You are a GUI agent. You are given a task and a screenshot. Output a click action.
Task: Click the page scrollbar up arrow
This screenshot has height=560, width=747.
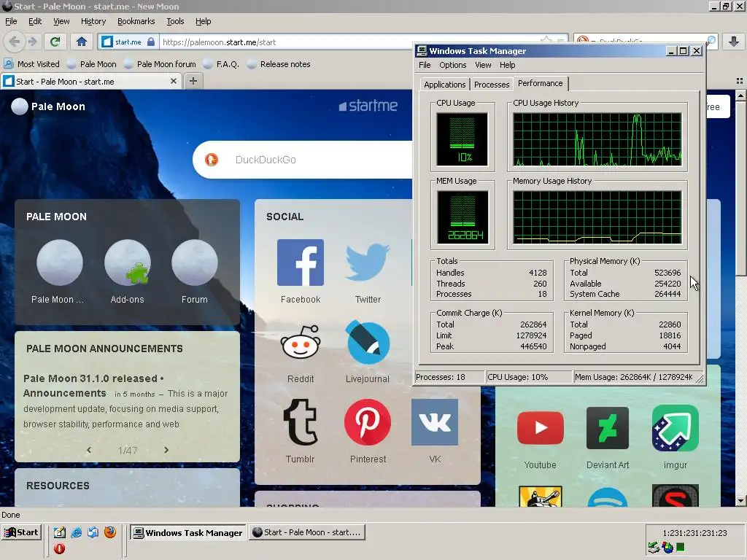(740, 96)
